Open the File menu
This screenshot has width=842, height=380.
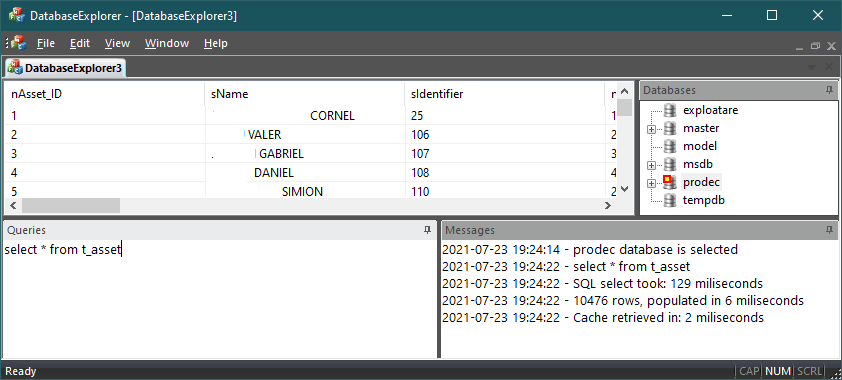[x=46, y=43]
